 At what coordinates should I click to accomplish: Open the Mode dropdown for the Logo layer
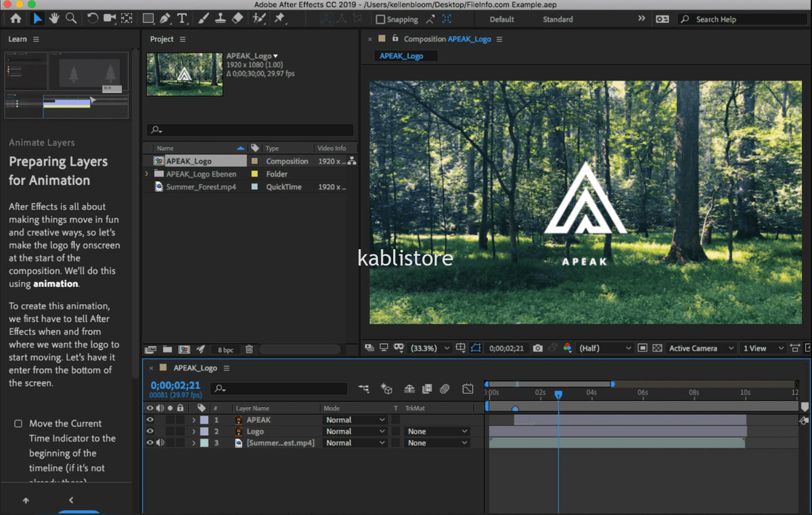tap(355, 431)
